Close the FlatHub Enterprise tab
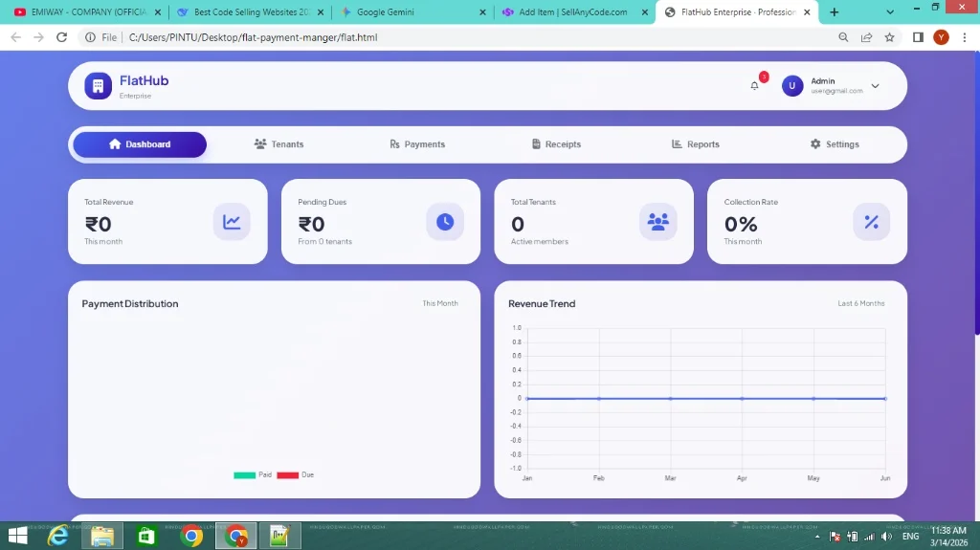Screen dimensions: 980x550 pyautogui.click(x=807, y=11)
